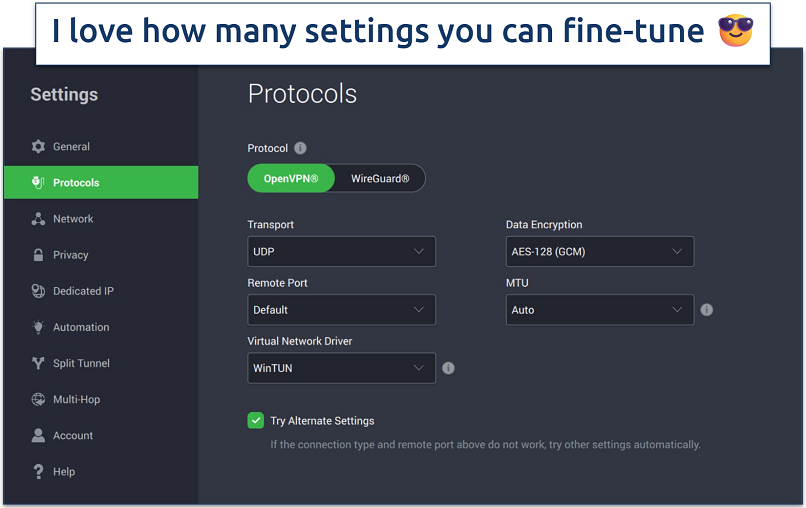
Task: Go to the Help section
Action: (x=63, y=471)
